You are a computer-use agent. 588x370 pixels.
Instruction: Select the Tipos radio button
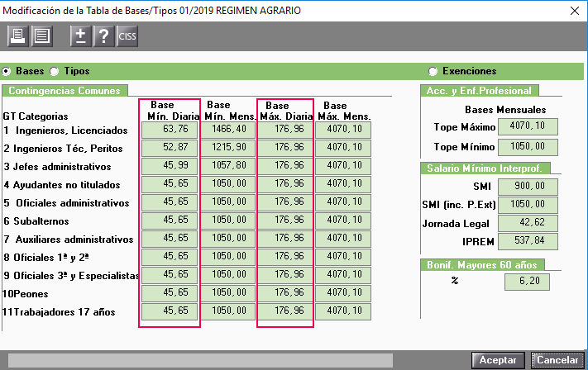(x=55, y=71)
